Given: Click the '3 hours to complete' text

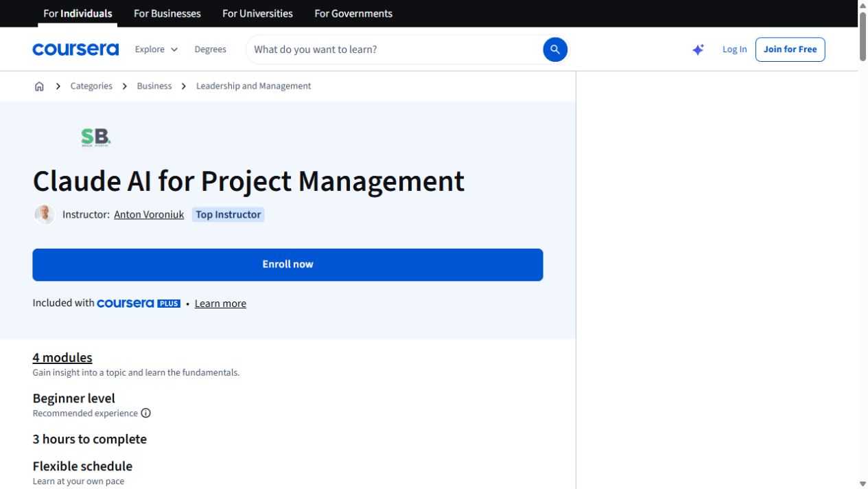Looking at the screenshot, I should (89, 439).
